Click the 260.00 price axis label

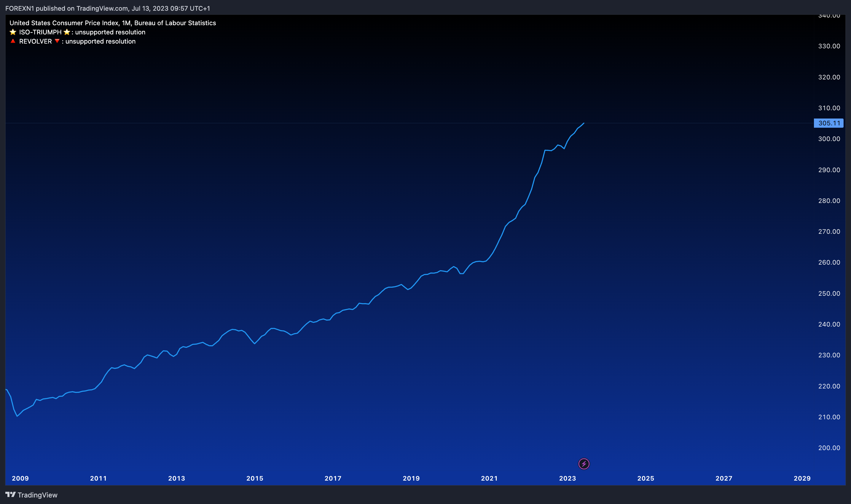(x=829, y=262)
